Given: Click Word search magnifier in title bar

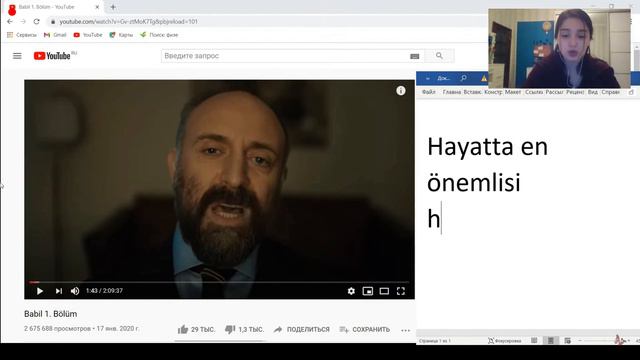Looking at the screenshot, I should [x=463, y=78].
